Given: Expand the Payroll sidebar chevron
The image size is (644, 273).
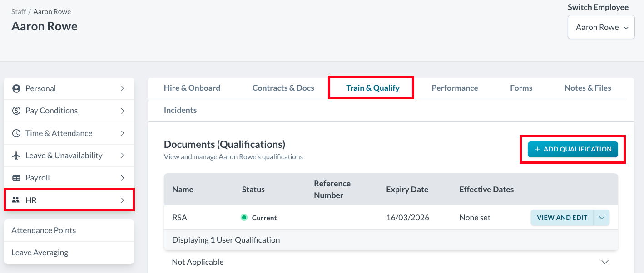Looking at the screenshot, I should (123, 178).
